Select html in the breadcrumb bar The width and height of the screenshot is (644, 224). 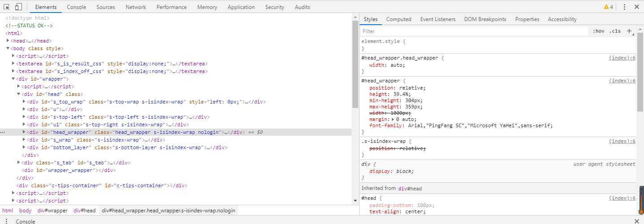click(8, 211)
